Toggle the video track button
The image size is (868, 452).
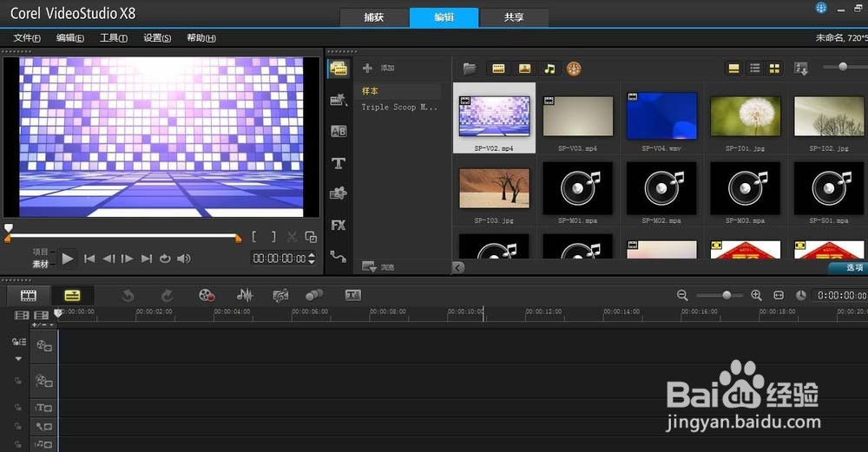(43, 346)
